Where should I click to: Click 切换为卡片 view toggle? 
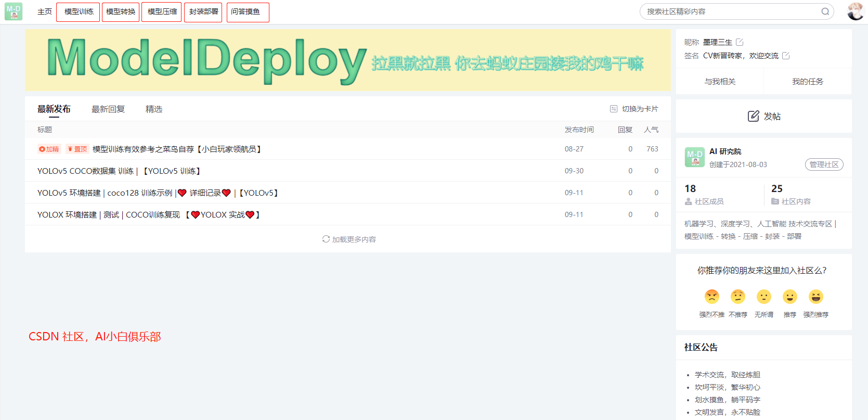point(640,109)
